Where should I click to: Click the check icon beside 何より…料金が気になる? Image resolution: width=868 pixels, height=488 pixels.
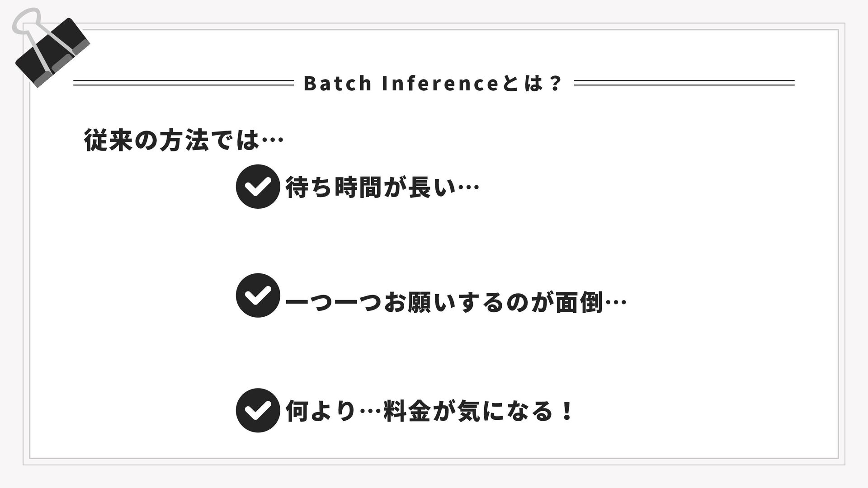pos(258,410)
